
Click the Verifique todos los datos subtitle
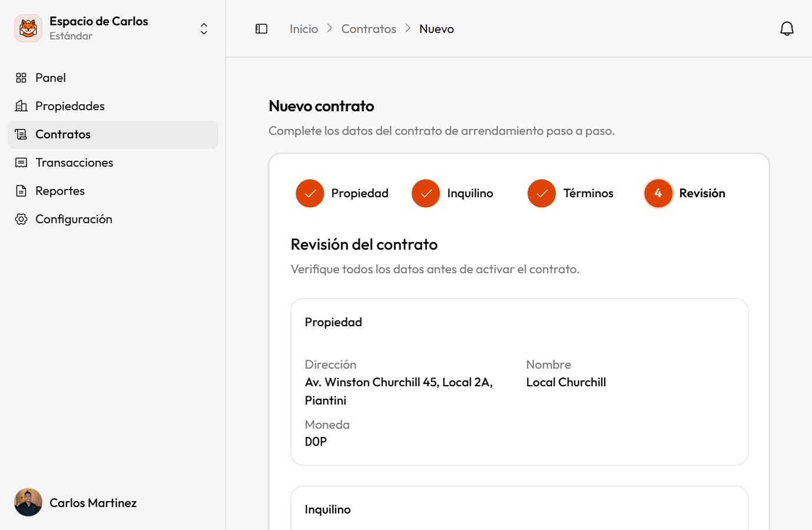(x=435, y=269)
